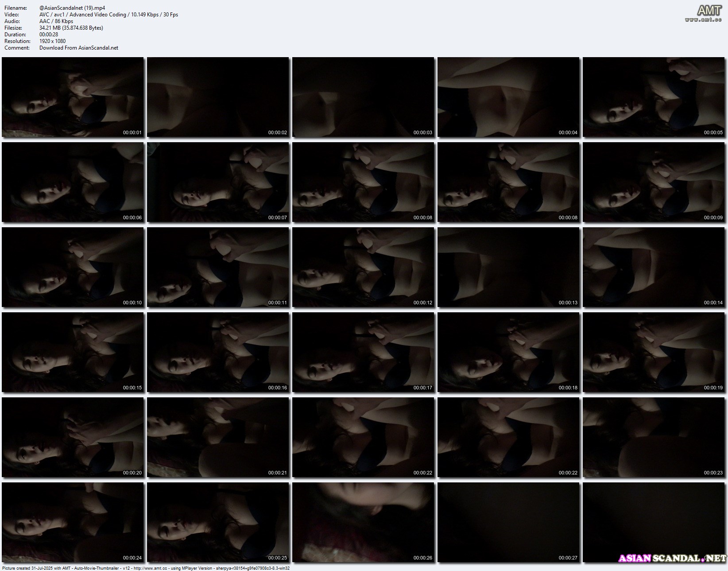Open the frame thumbnail stamped 00:00:24

[73, 522]
